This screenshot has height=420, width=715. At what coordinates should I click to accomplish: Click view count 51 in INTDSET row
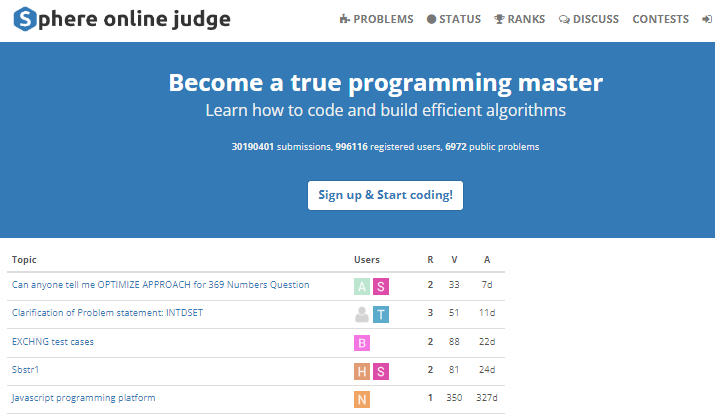click(x=454, y=313)
